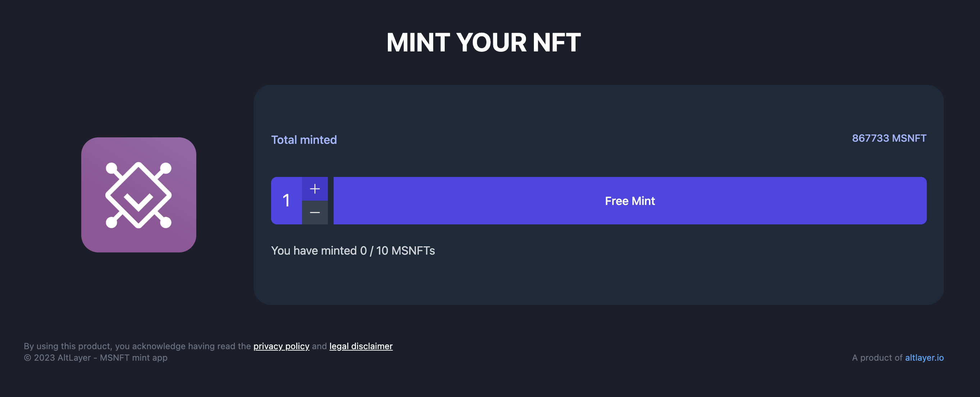Click the MINT YOUR NFT heading
Screen dimensions: 980x397
484,42
